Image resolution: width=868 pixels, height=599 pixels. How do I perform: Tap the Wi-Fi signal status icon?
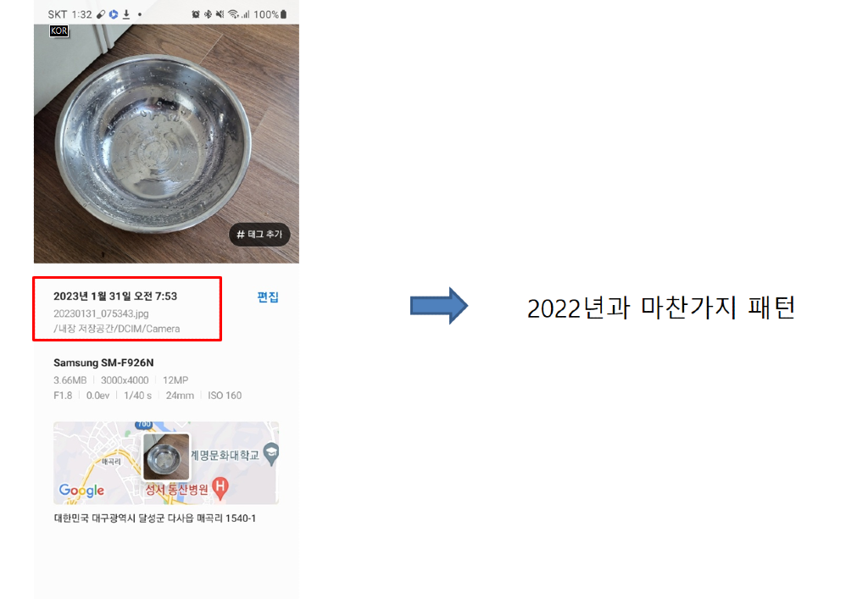click(233, 14)
